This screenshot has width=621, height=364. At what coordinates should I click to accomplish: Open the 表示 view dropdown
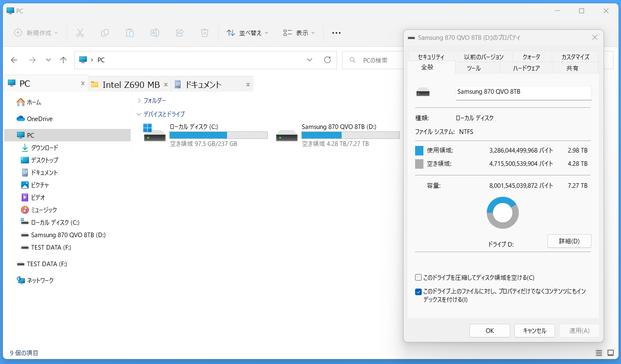[x=299, y=33]
